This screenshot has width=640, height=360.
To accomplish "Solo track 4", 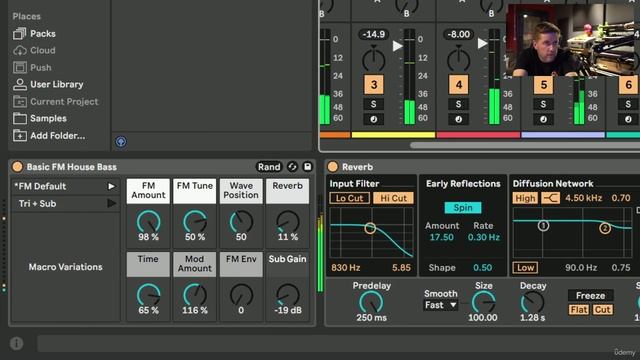I will pos(458,104).
